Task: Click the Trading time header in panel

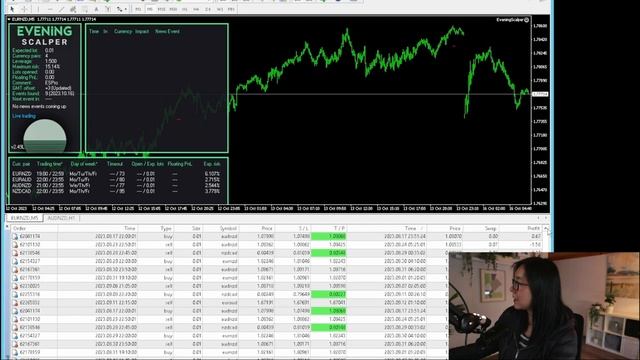Action: (x=49, y=164)
